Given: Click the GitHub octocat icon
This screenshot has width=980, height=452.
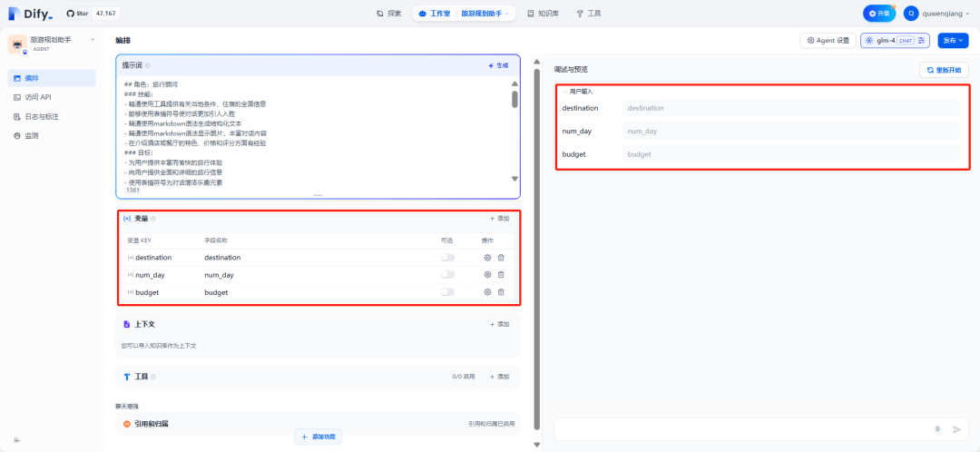Looking at the screenshot, I should tap(70, 13).
